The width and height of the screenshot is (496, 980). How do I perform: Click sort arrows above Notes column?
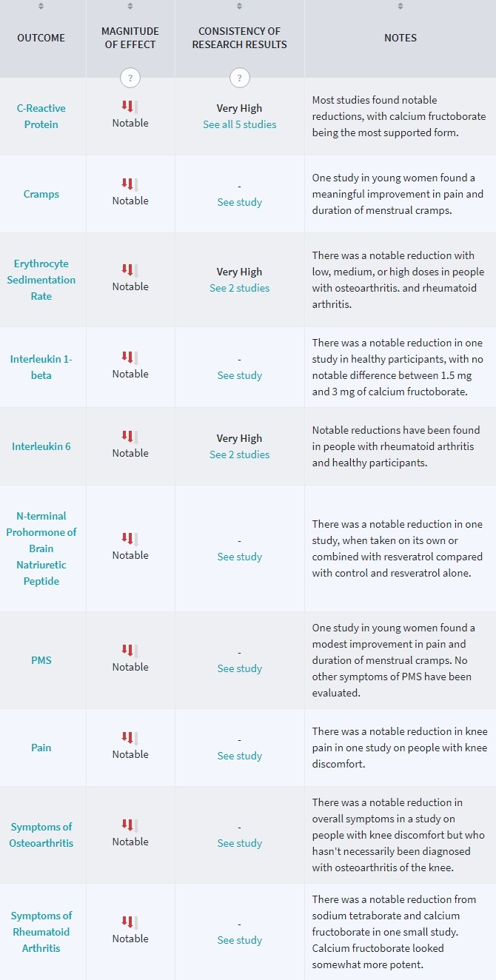[x=401, y=6]
